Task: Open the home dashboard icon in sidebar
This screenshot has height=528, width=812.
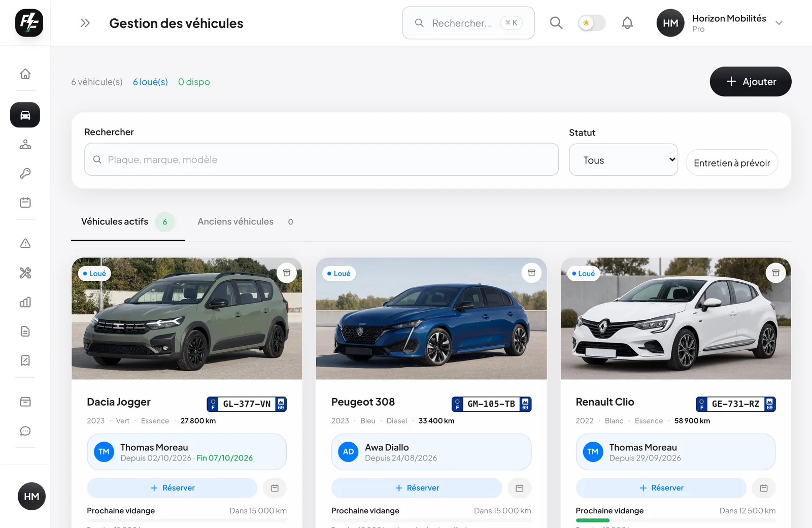Action: click(25, 74)
